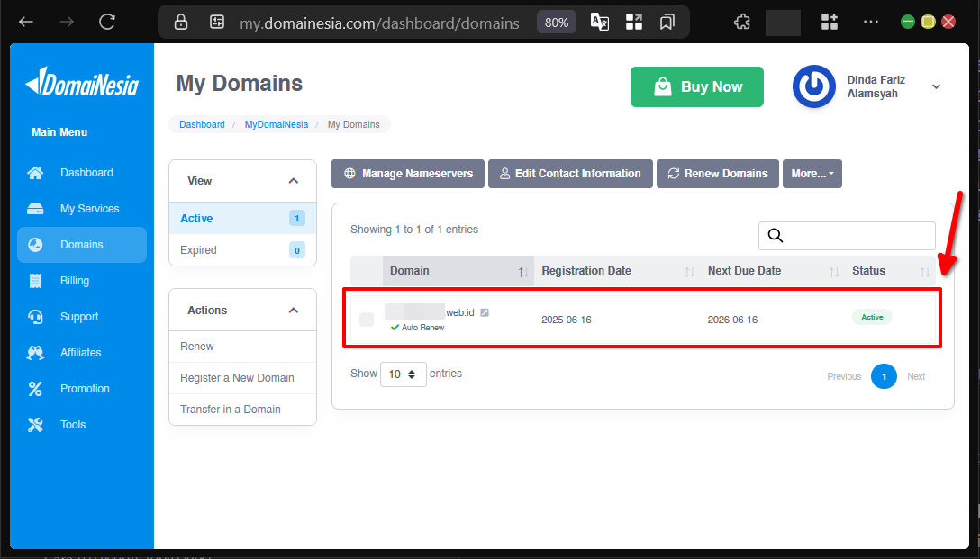980x559 pixels.
Task: Click the Auto Renew indicator
Action: tap(417, 328)
